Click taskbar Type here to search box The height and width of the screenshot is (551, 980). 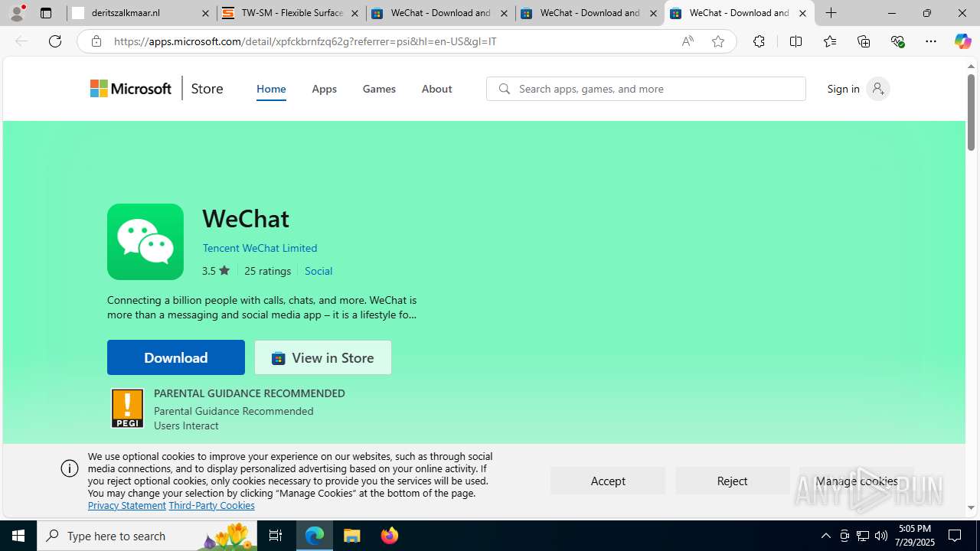147,536
